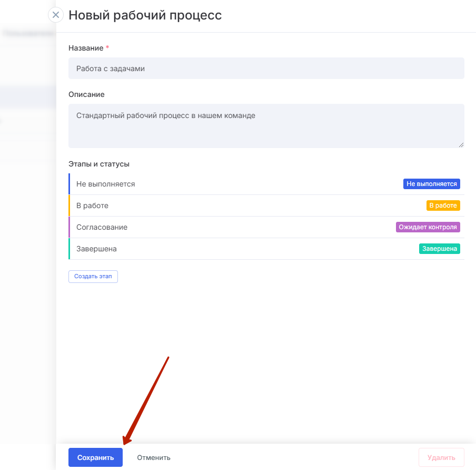Image resolution: width=476 pixels, height=470 pixels.
Task: Close the new workflow panel with X icon
Action: [56, 15]
